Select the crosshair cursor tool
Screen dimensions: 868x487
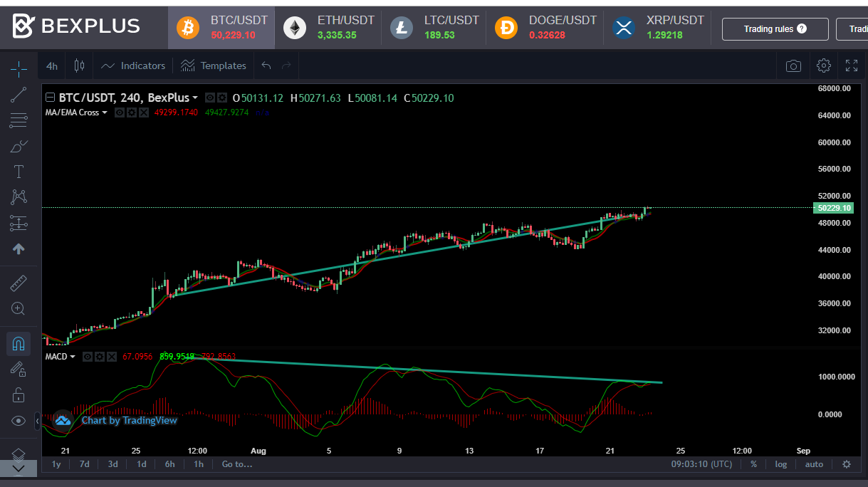tap(19, 68)
